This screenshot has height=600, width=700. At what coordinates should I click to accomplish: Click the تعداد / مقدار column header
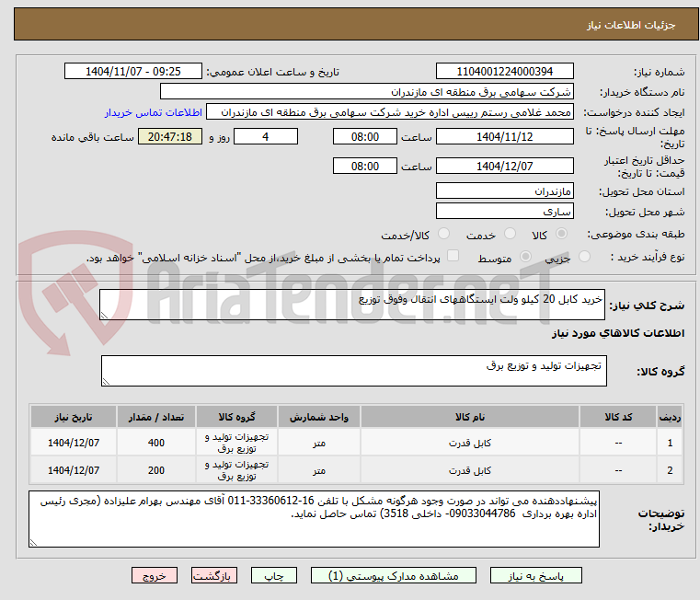[156, 417]
